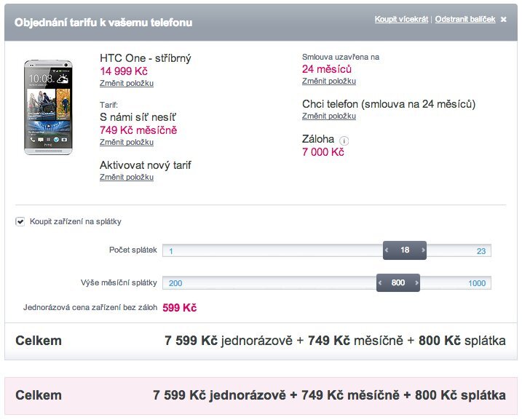
Task: Click Změnit položku under HTC One price
Action: click(x=127, y=84)
